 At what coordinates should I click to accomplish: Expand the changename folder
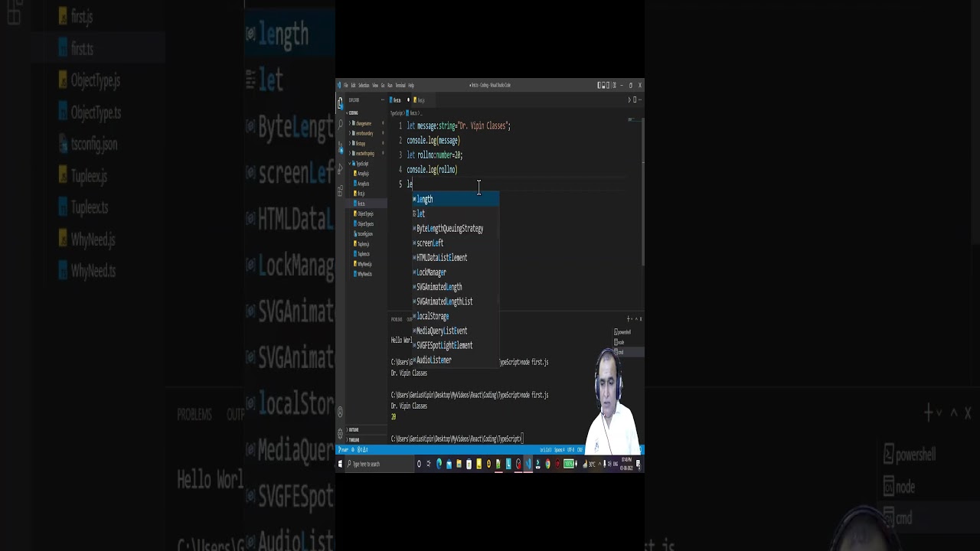point(367,123)
